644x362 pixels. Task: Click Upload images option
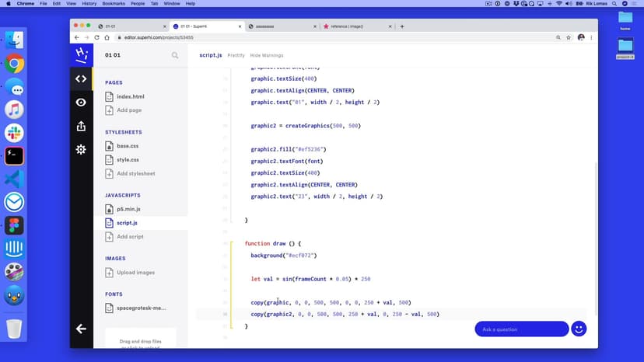(x=135, y=273)
